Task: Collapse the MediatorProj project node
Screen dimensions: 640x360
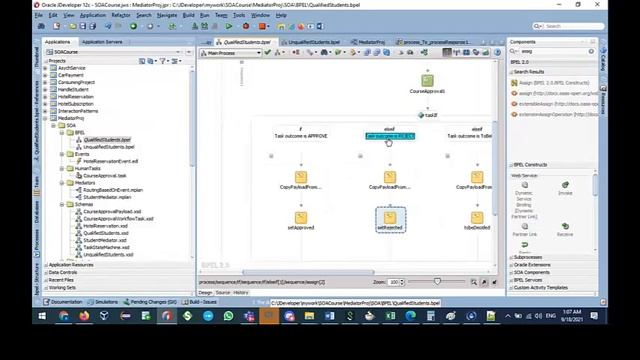Action: click(x=45, y=118)
